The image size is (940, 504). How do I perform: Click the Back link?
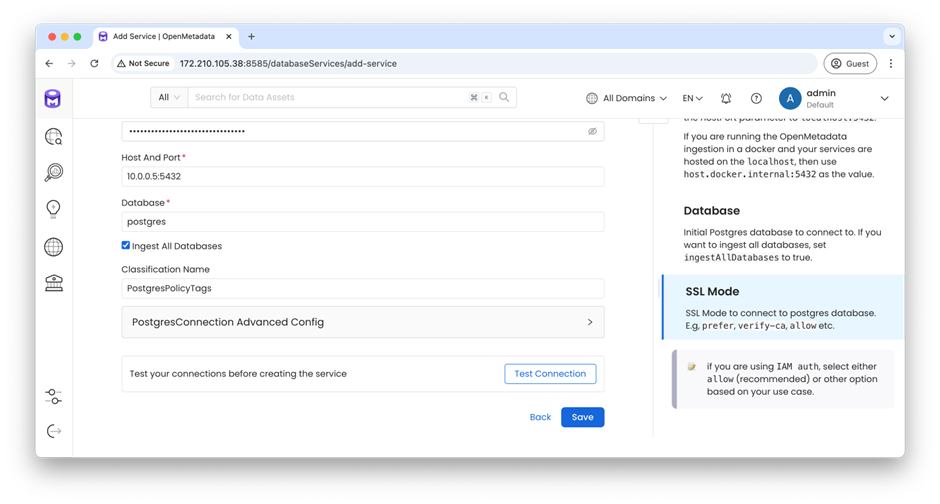point(540,417)
